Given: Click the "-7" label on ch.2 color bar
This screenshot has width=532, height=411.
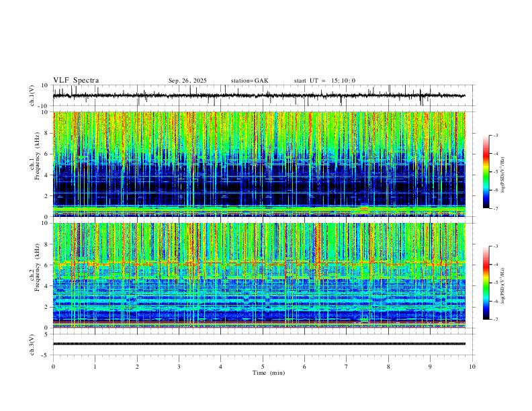Looking at the screenshot, I should click(x=495, y=320).
